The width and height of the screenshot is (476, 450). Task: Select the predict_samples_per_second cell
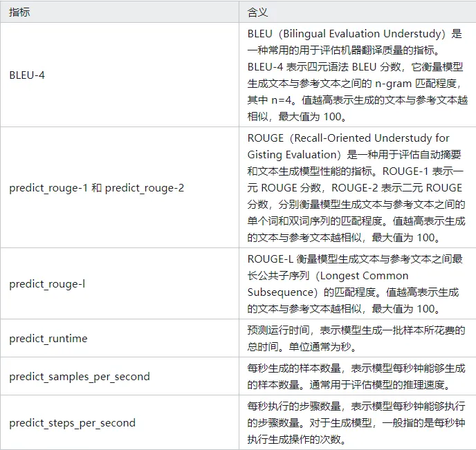click(x=120, y=376)
